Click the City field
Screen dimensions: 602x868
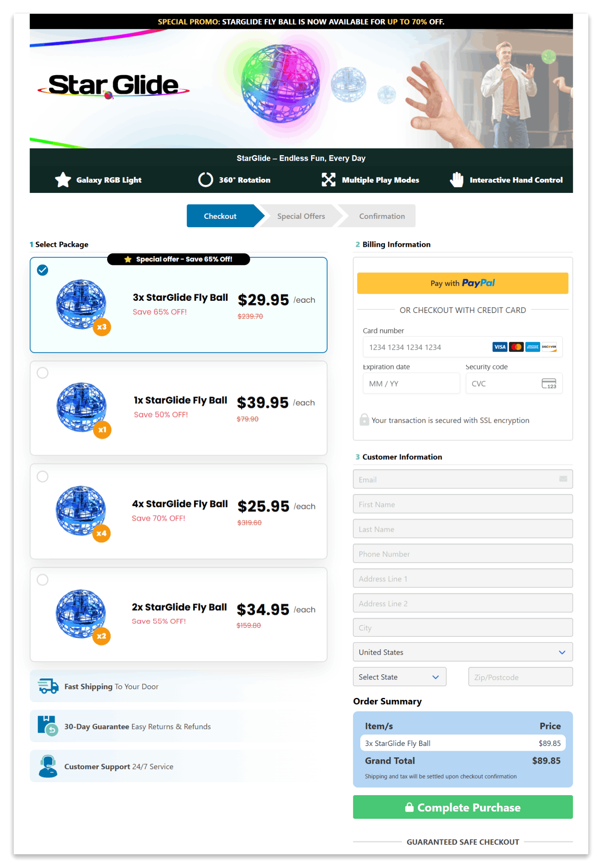tap(463, 627)
